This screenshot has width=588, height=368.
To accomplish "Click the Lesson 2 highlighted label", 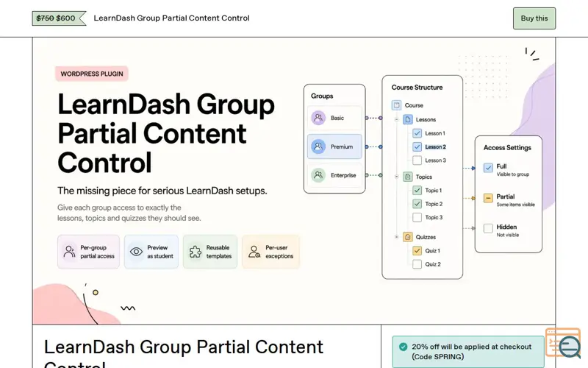I will click(435, 146).
